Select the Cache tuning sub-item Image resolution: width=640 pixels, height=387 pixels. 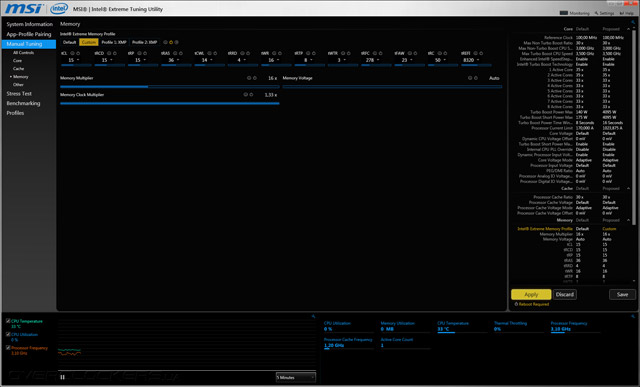[18, 69]
